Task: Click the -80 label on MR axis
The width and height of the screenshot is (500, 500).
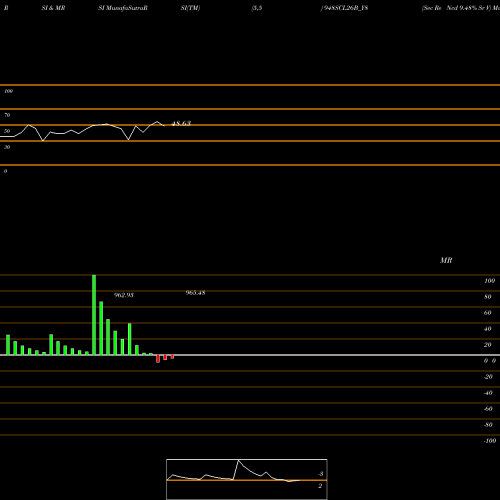Action: point(488,425)
